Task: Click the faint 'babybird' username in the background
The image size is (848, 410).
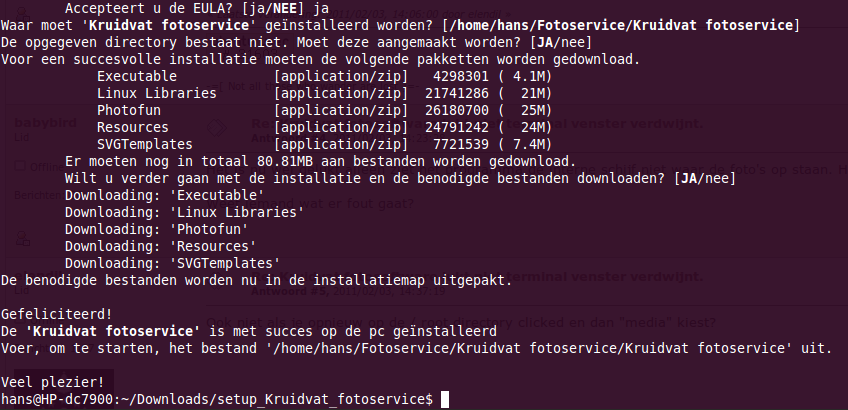Action: click(x=45, y=123)
